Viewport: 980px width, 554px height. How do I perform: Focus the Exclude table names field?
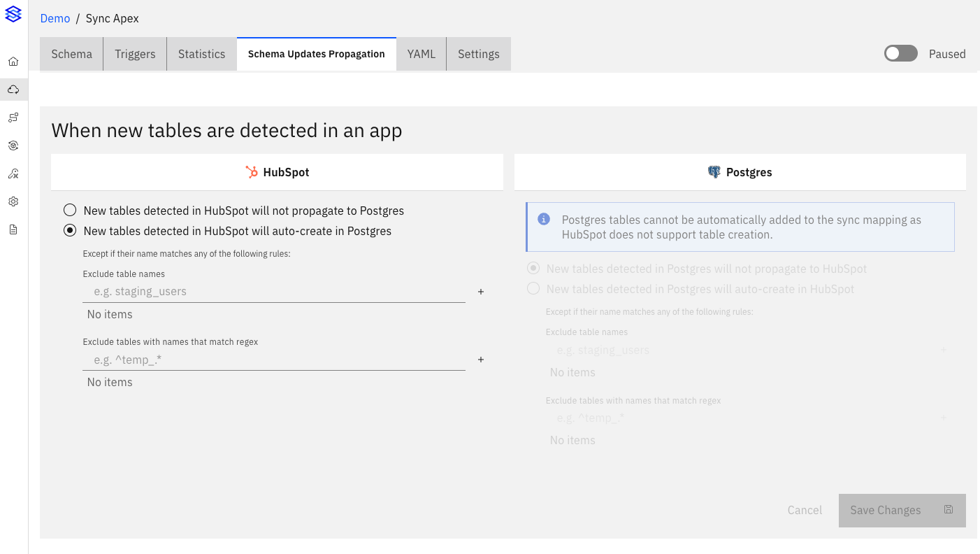pyautogui.click(x=274, y=292)
